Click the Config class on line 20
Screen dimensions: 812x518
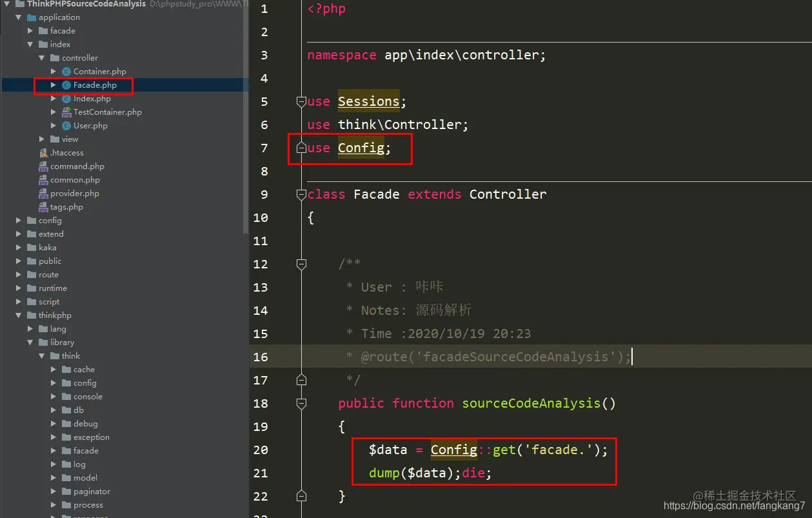click(454, 450)
